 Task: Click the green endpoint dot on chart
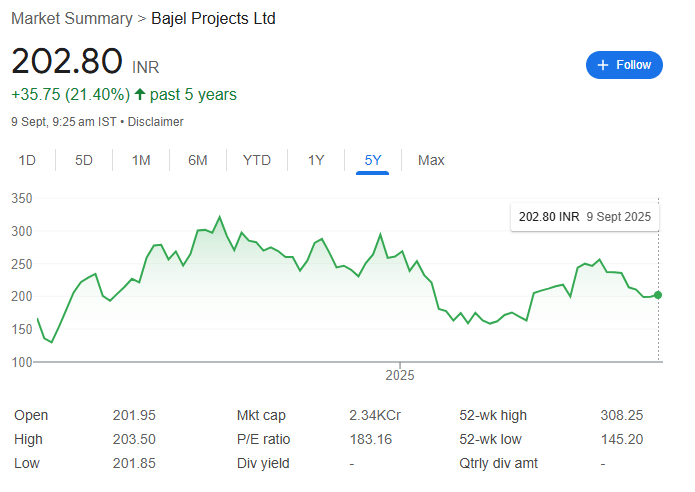(x=658, y=295)
